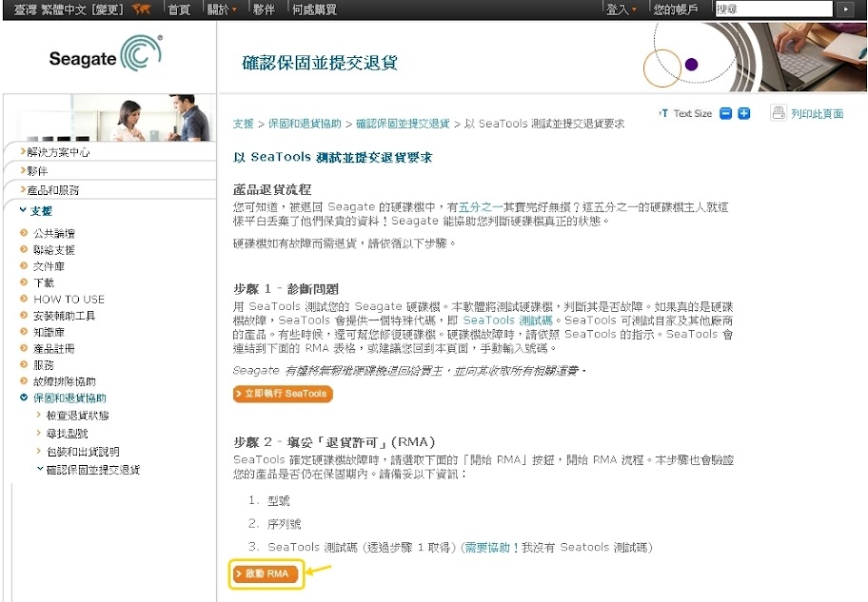
Task: Click 立即執行 SeaTools orange button
Action: click(283, 394)
